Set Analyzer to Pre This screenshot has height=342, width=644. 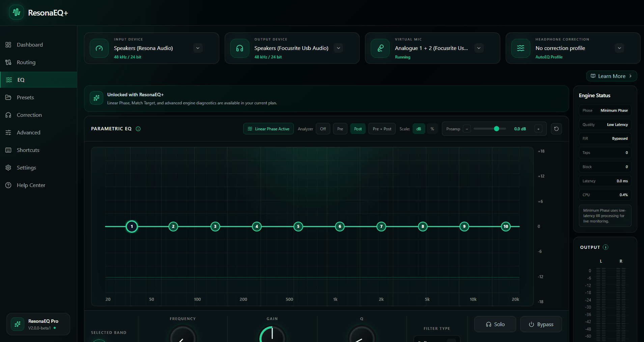(340, 129)
